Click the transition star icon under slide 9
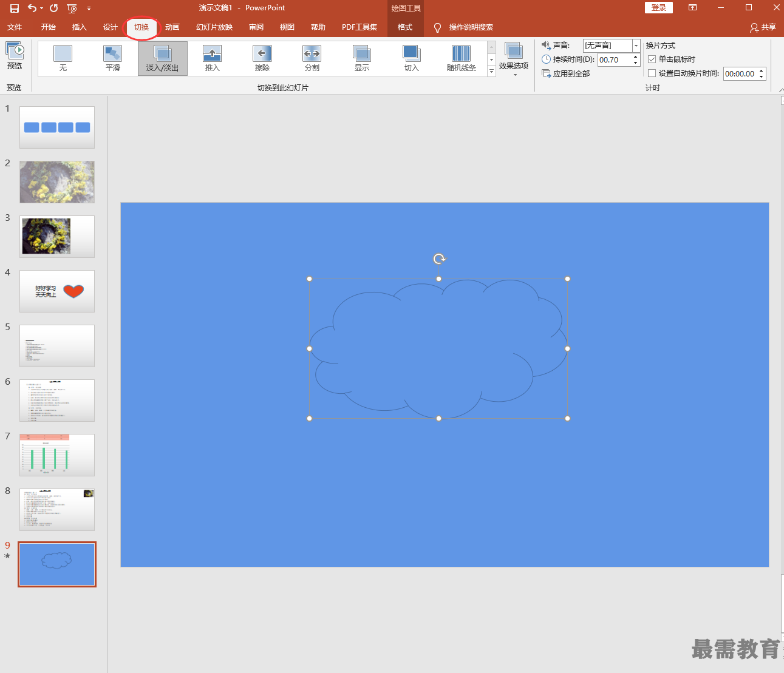The image size is (784, 673). pyautogui.click(x=7, y=555)
